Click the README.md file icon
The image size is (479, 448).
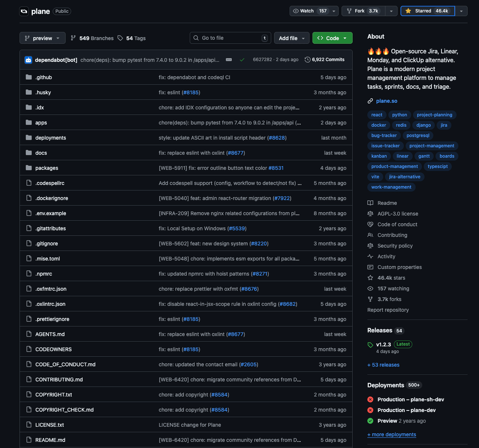click(29, 440)
